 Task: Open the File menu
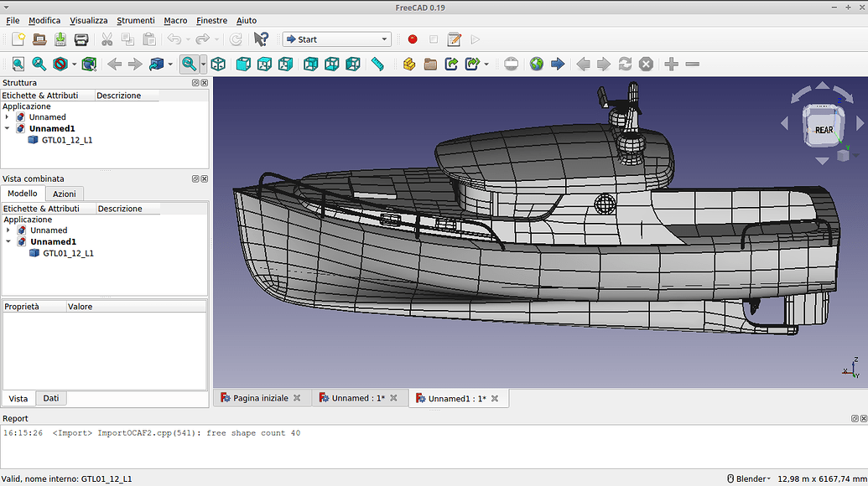point(13,20)
